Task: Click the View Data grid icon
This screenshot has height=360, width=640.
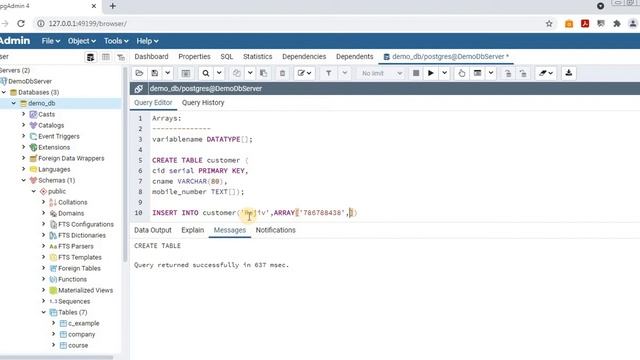Action: pyautogui.click(x=106, y=57)
